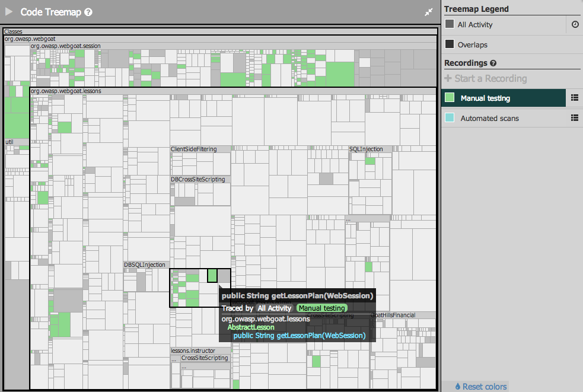Viewport: 583px width, 392px height.
Task: Click the clock icon next to All Activity
Action: point(575,25)
